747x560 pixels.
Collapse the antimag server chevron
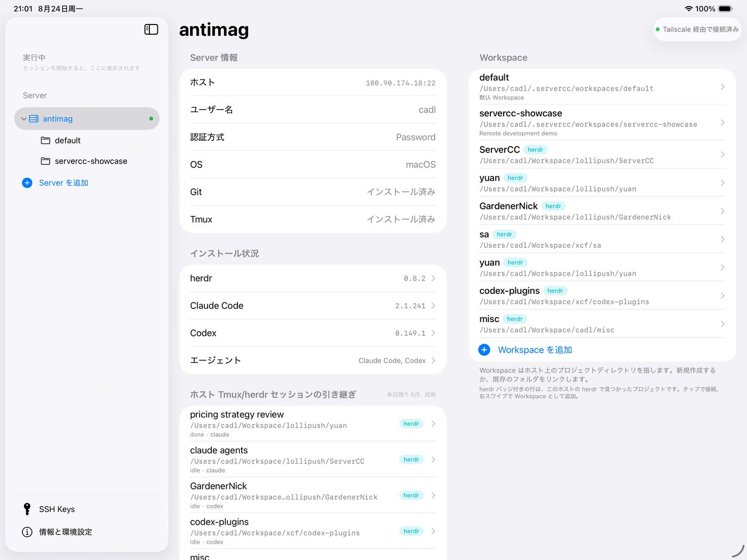(23, 119)
